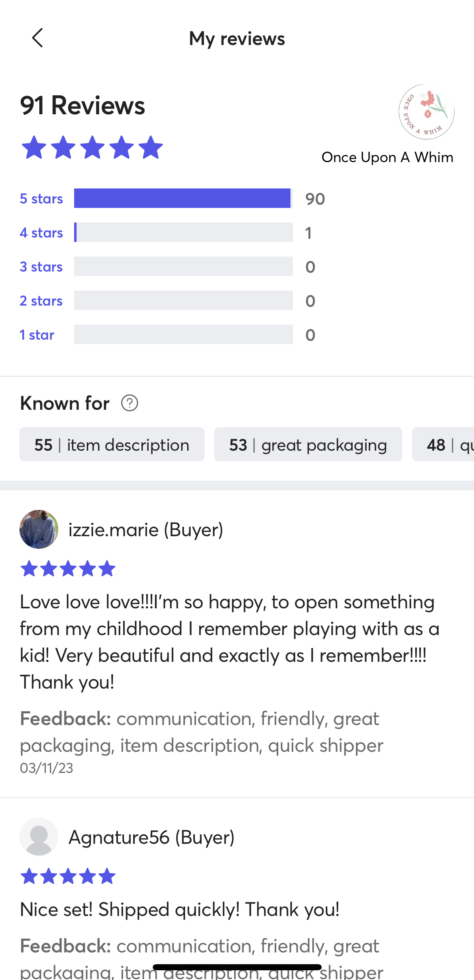Select the partially visible 48 tag
Screen dimensions: 474x980
[x=443, y=444]
